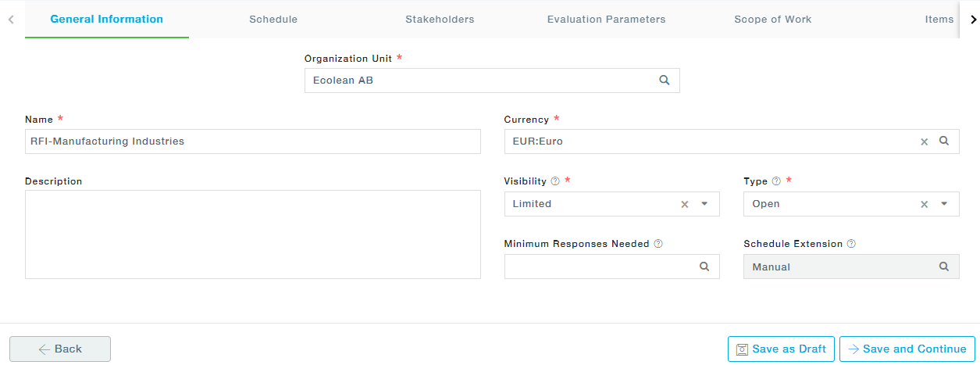Show Minimum Responses Needed help tooltip
Image resolution: width=980 pixels, height=365 pixels.
[x=658, y=244]
